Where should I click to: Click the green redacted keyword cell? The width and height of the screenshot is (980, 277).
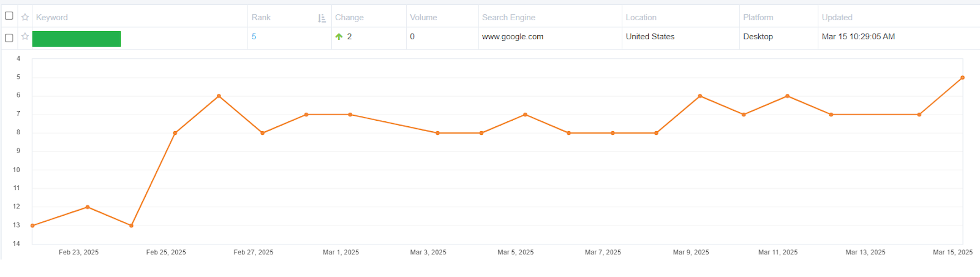[77, 39]
